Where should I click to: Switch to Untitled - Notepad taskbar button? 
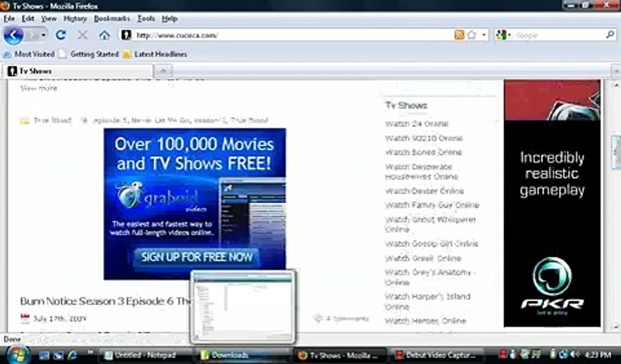click(x=146, y=355)
